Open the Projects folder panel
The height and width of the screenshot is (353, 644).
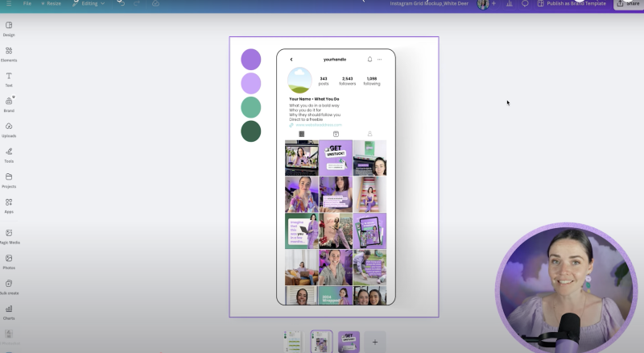click(x=9, y=181)
